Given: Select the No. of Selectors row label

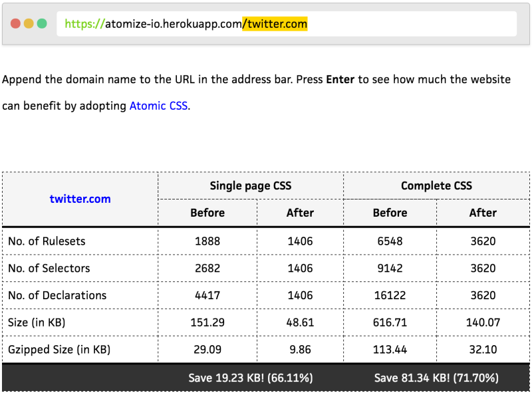Looking at the screenshot, I should click(49, 269).
